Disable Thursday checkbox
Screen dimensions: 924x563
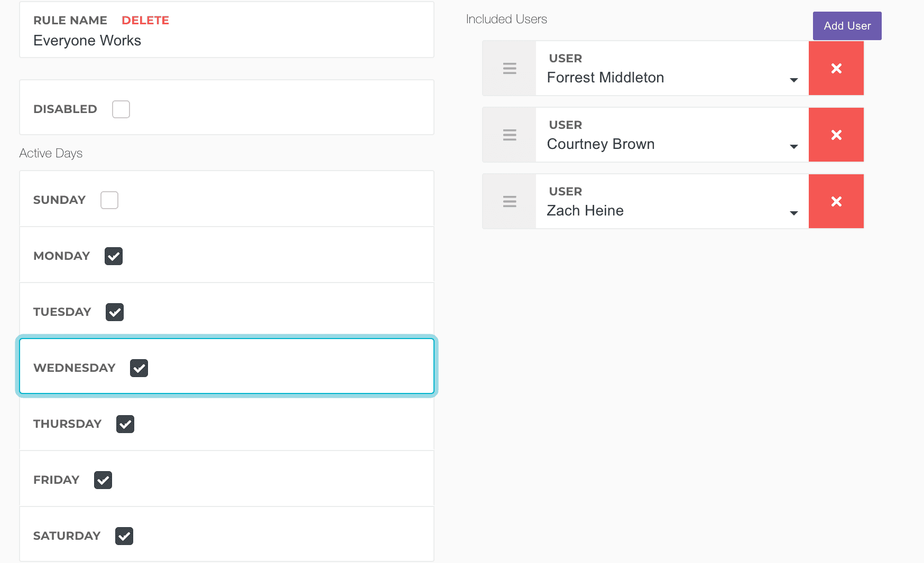pyautogui.click(x=125, y=424)
